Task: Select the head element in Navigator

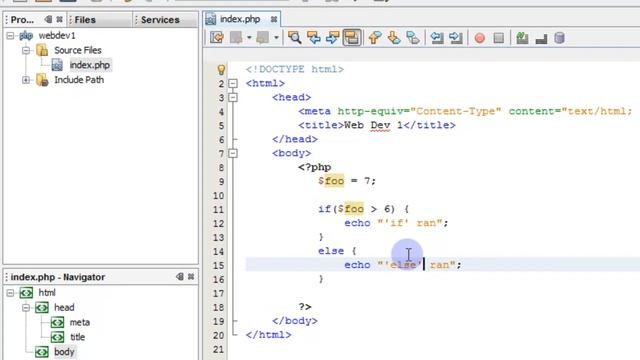Action: pyautogui.click(x=64, y=307)
